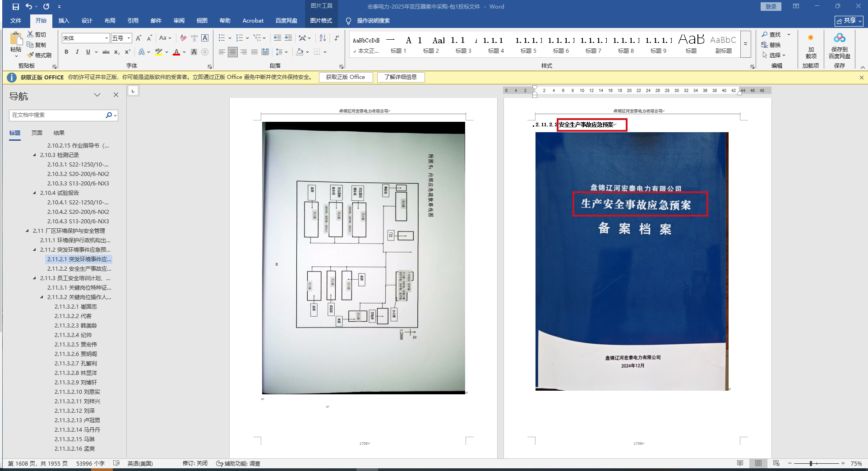Cut the selection with 剪切
The width and height of the screenshot is (868, 471).
[x=37, y=34]
